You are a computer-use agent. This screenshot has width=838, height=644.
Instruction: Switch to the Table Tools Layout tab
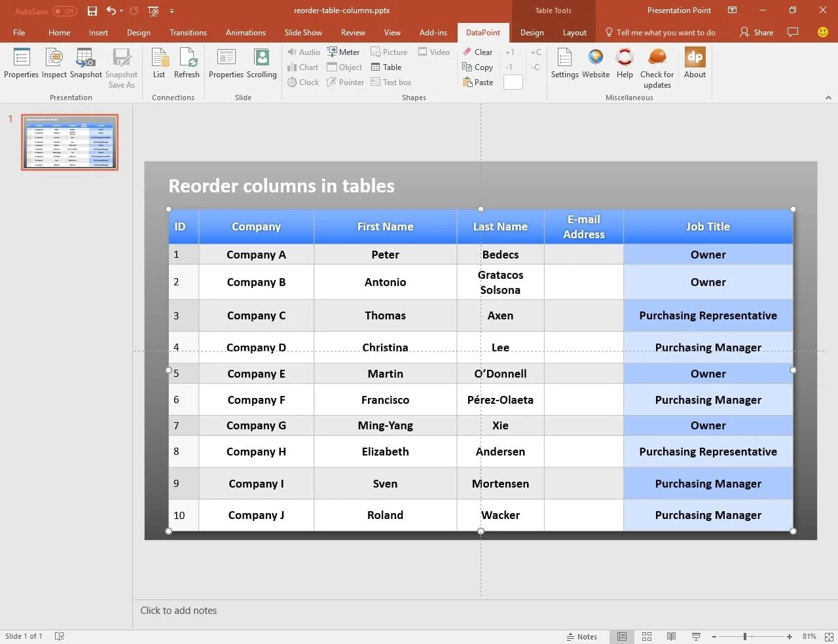pos(574,32)
